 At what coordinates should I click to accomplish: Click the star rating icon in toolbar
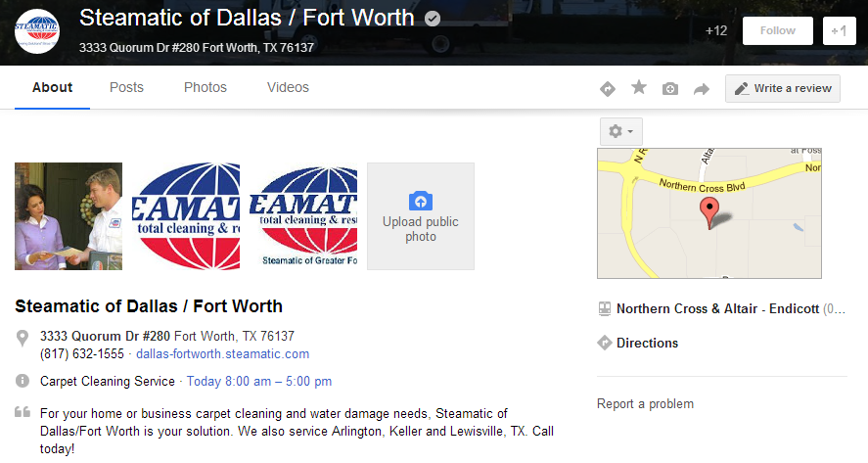pos(639,87)
